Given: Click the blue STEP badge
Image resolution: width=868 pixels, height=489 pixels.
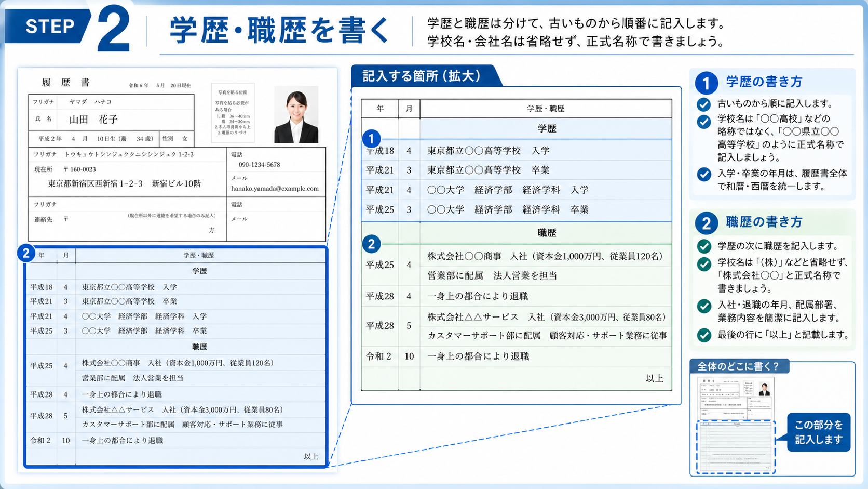Looking at the screenshot, I should coord(48,26).
